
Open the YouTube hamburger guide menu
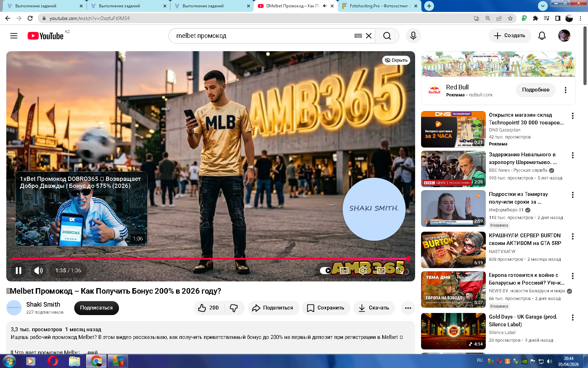click(x=14, y=36)
